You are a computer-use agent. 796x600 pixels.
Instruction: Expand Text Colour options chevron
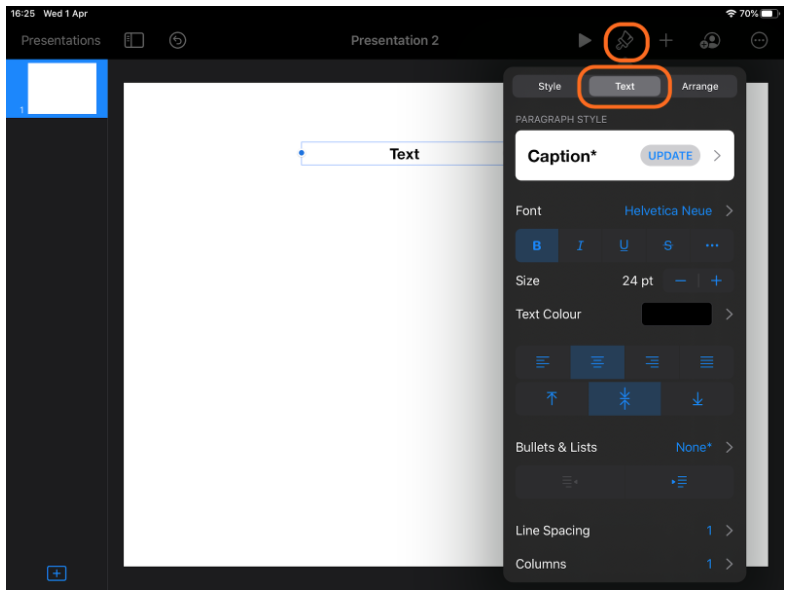point(729,314)
